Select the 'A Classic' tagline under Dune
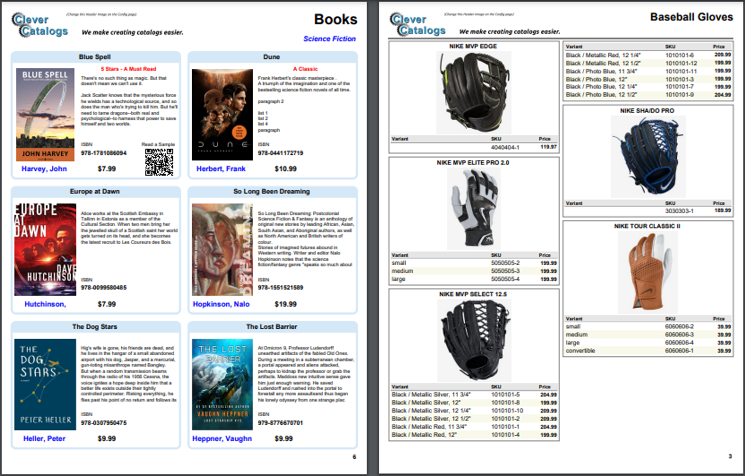 [x=305, y=69]
